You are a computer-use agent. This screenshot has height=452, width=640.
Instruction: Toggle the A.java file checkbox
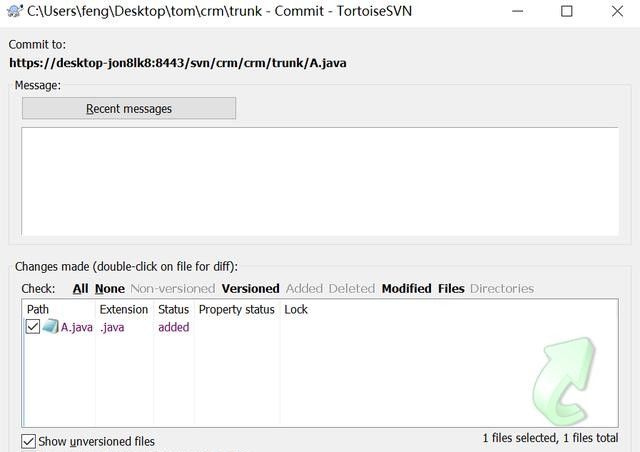33,327
